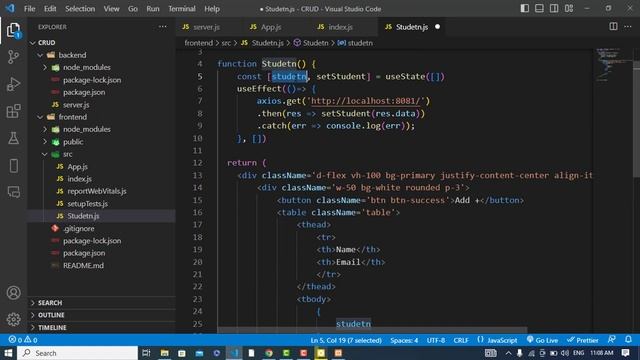Open the File menu
This screenshot has height=360, width=640.
coord(29,9)
